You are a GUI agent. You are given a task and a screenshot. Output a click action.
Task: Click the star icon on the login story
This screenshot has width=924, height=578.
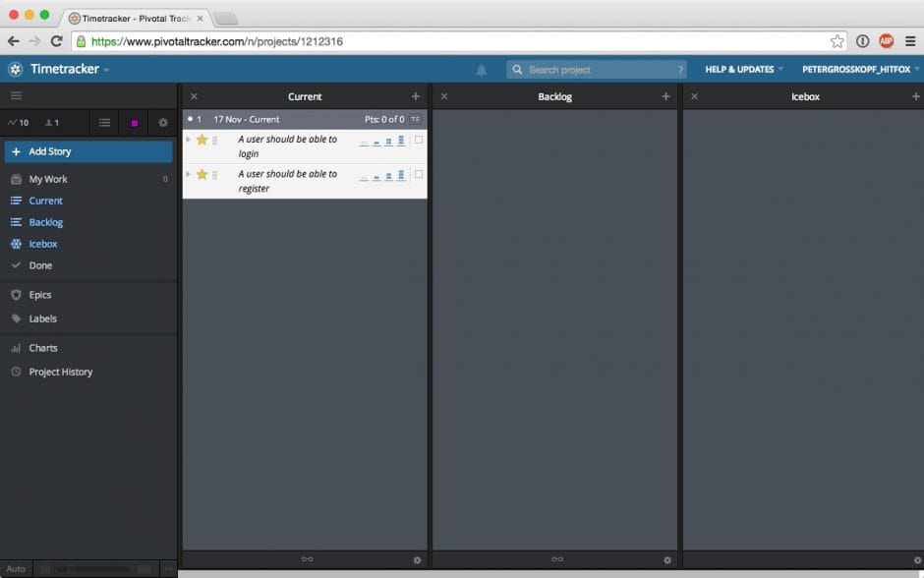tap(202, 141)
